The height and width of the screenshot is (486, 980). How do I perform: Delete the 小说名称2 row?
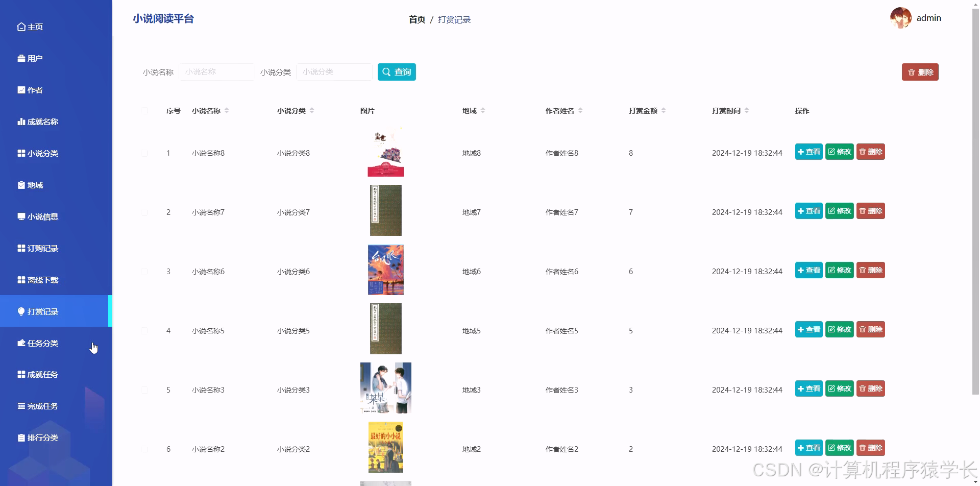[871, 448]
